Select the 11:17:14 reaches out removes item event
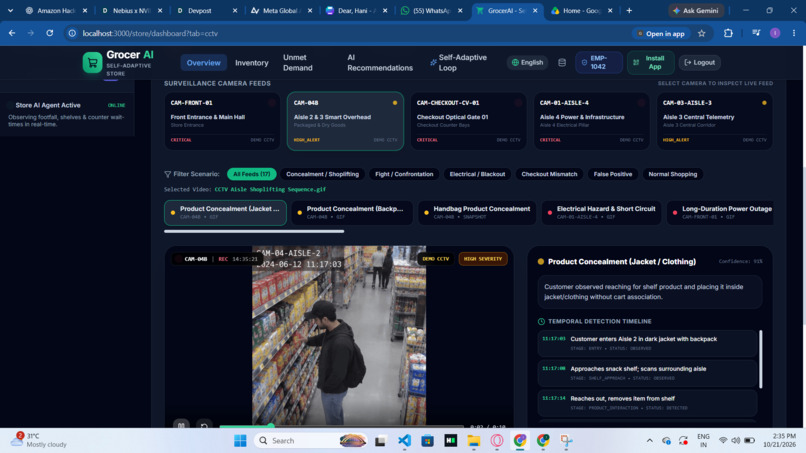 click(647, 403)
